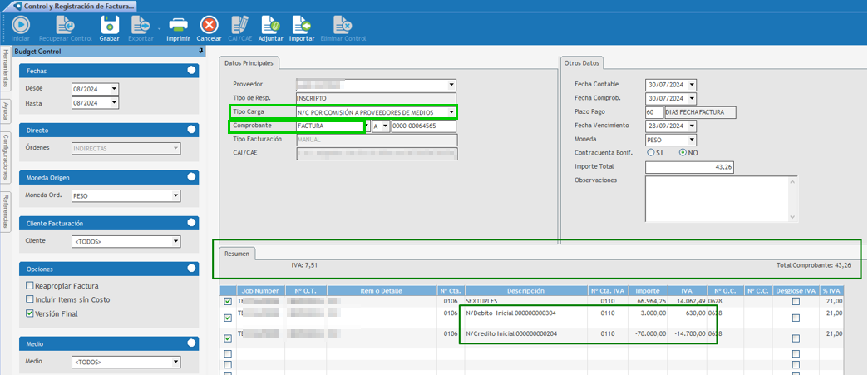868x375 pixels.
Task: Open the Configuraciones side tab
Action: [6, 157]
